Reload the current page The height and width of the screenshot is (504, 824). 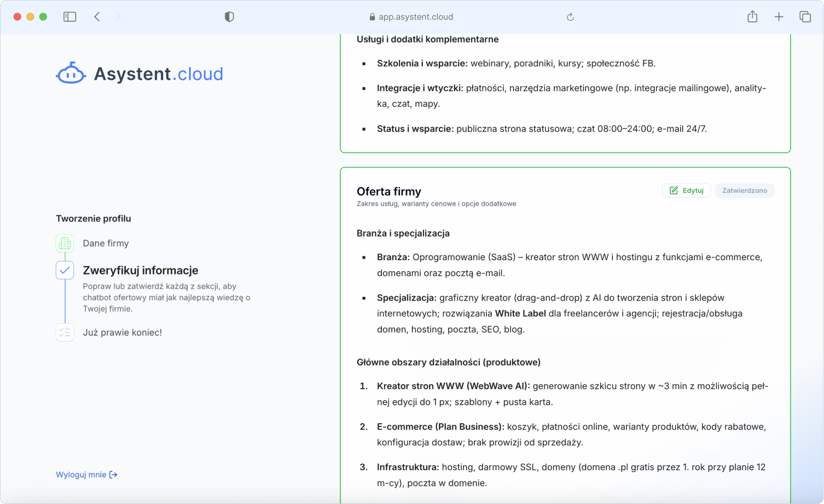click(x=570, y=17)
